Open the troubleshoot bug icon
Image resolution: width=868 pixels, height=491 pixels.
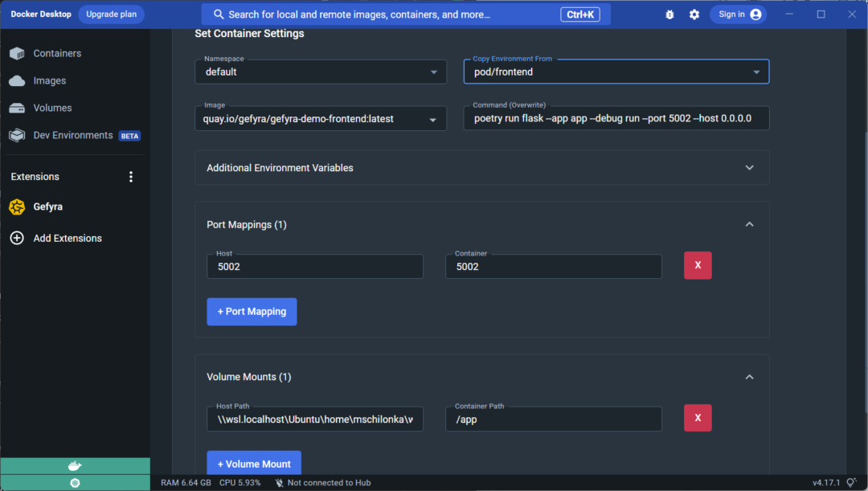pyautogui.click(x=669, y=14)
